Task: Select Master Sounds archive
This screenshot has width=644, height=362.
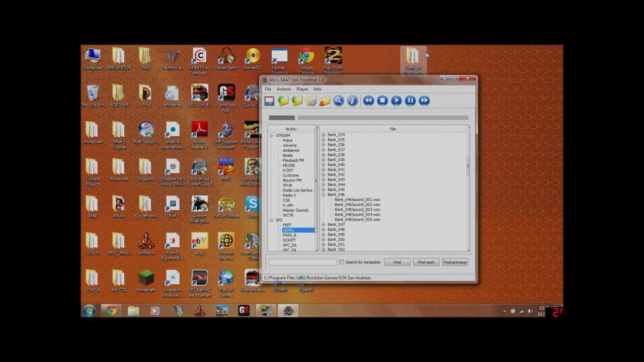Action: (295, 210)
